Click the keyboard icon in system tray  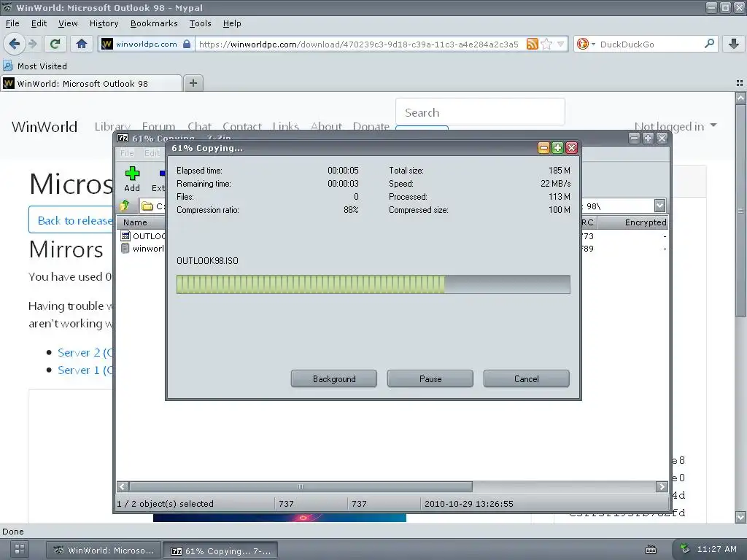(x=650, y=550)
